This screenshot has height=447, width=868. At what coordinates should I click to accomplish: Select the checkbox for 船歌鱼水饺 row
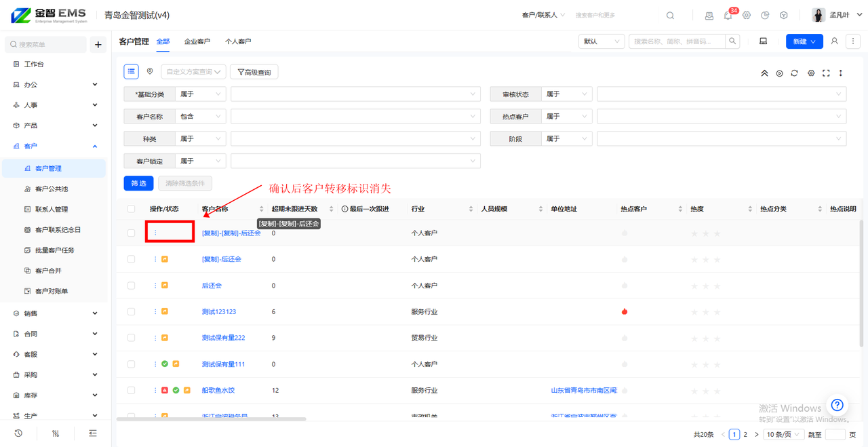click(x=132, y=391)
